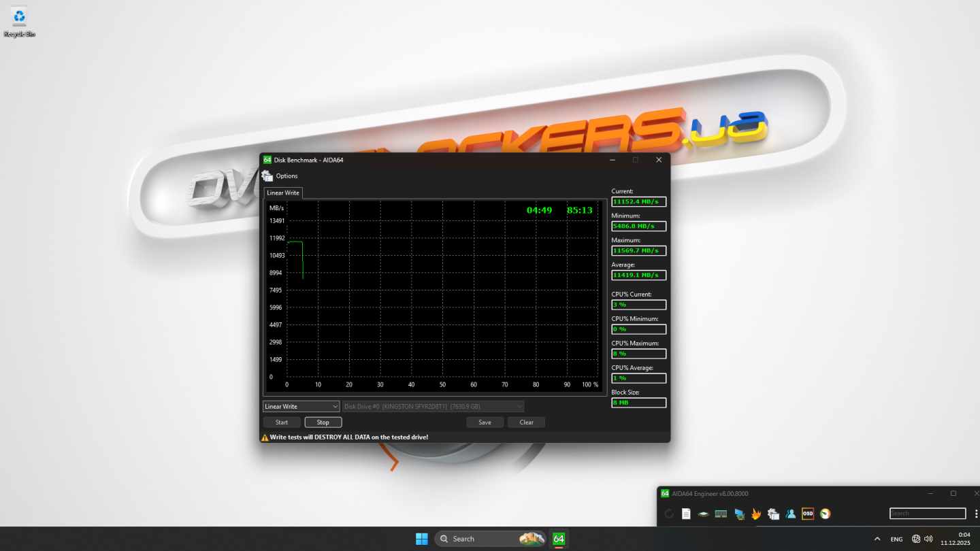
Task: Open the Recycle Bin desktop icon
Action: click(x=19, y=21)
